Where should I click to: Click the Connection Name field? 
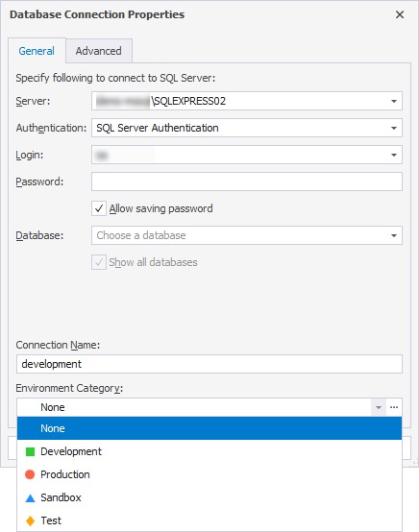click(x=209, y=364)
